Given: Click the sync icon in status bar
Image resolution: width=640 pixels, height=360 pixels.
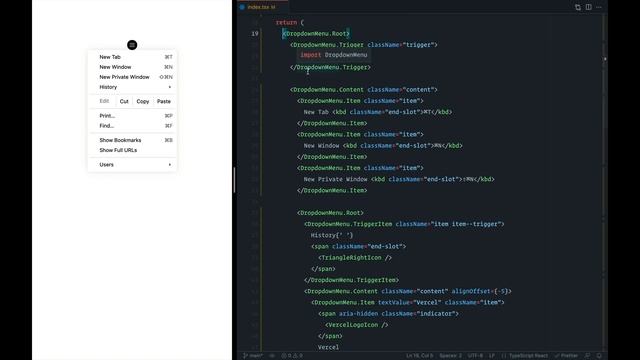Looking at the screenshot, I should pyautogui.click(x=272, y=356).
